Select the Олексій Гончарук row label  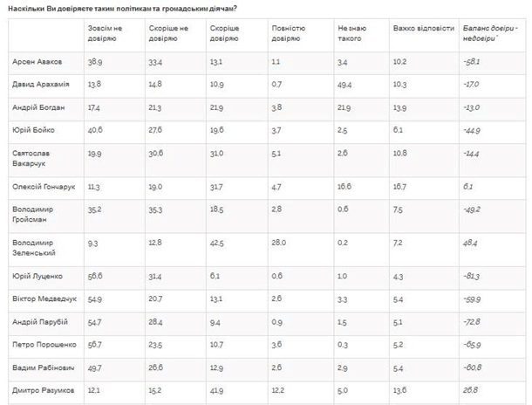pos(44,187)
